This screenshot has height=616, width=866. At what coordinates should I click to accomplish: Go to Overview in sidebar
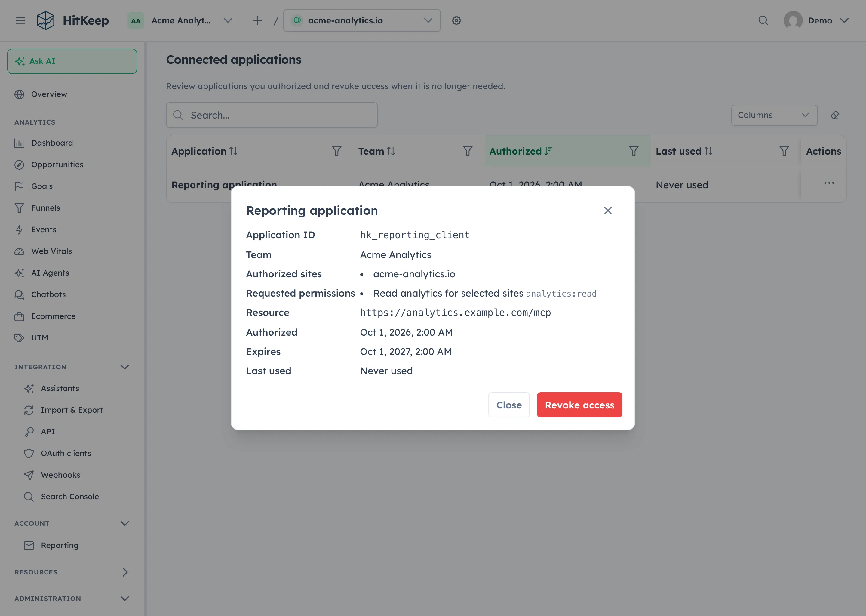coord(72,94)
